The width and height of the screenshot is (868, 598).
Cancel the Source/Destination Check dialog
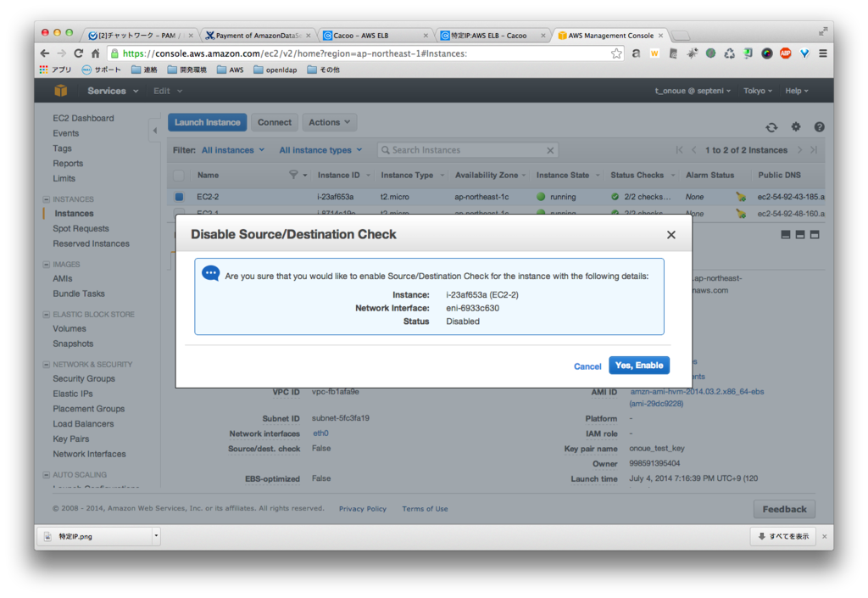click(x=587, y=366)
